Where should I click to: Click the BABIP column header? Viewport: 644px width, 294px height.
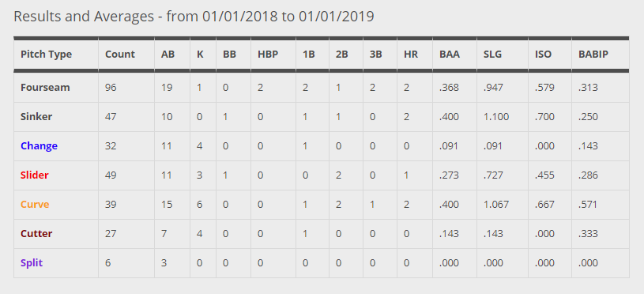click(593, 55)
